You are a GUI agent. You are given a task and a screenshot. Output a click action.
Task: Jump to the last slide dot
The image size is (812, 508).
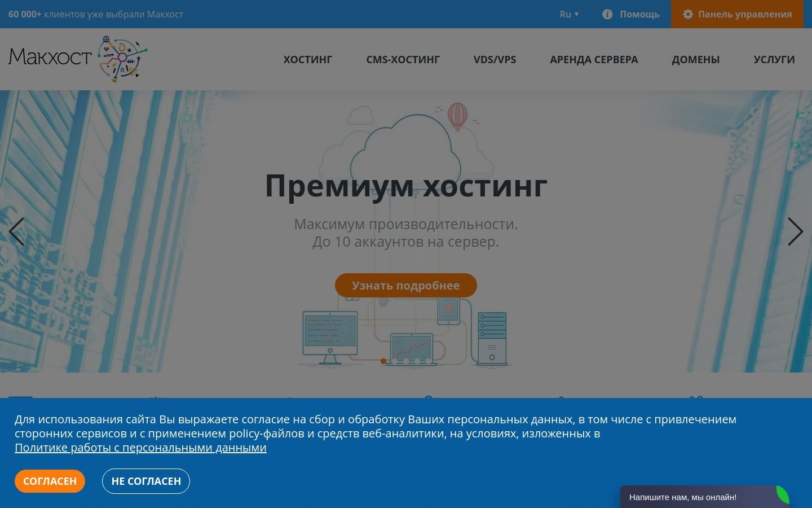(x=429, y=361)
